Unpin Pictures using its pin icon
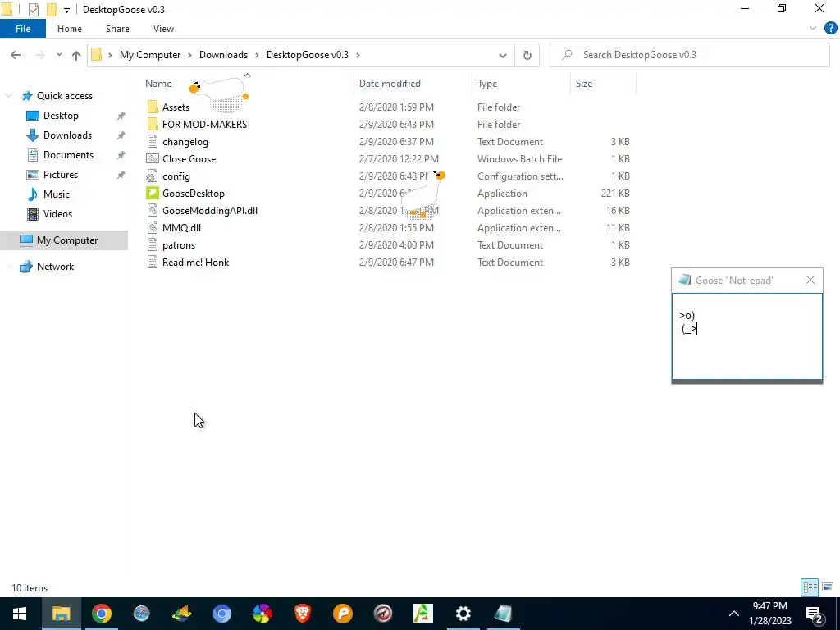Image resolution: width=840 pixels, height=630 pixels. click(121, 175)
